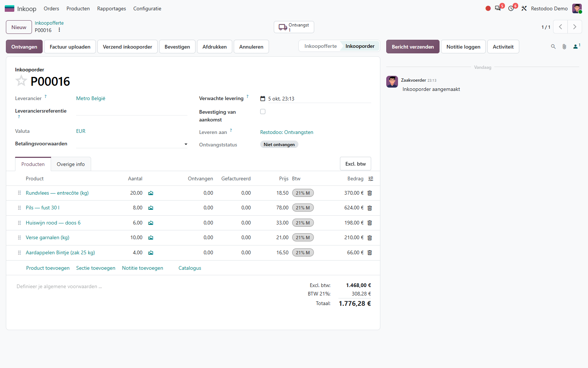
Task: Click the attachments paperclip icon
Action: [x=564, y=47]
